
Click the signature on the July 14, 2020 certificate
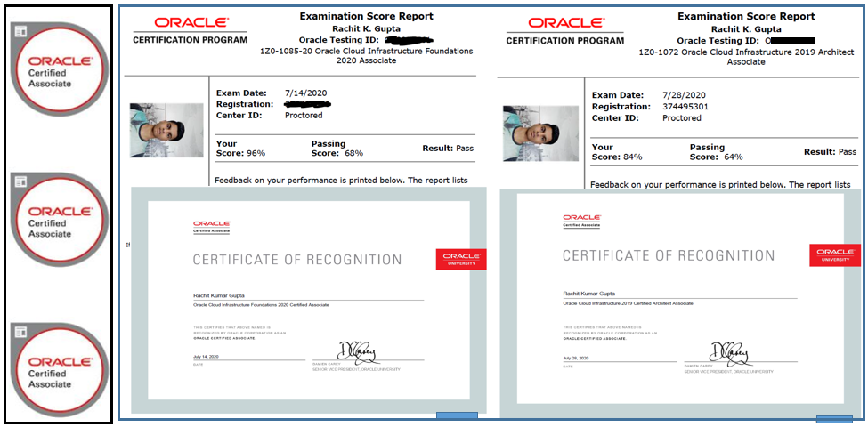pyautogui.click(x=356, y=352)
